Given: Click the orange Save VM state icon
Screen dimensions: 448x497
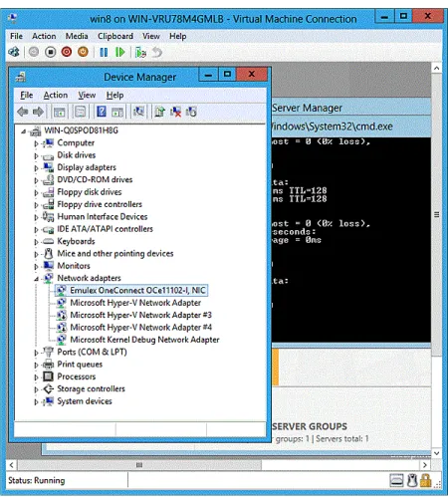Looking at the screenshot, I should (x=83, y=52).
